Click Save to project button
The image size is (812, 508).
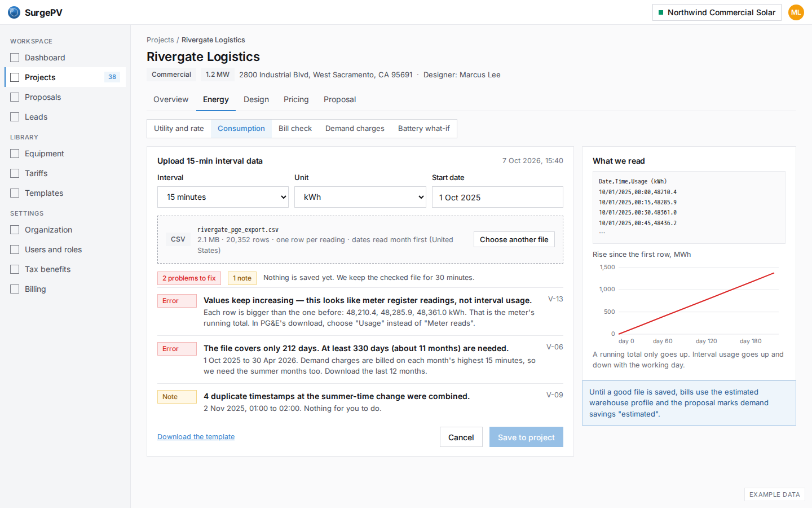tap(526, 437)
